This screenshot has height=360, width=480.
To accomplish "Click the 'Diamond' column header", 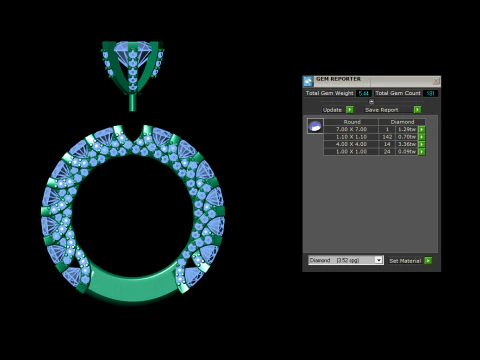I will pyautogui.click(x=402, y=122).
